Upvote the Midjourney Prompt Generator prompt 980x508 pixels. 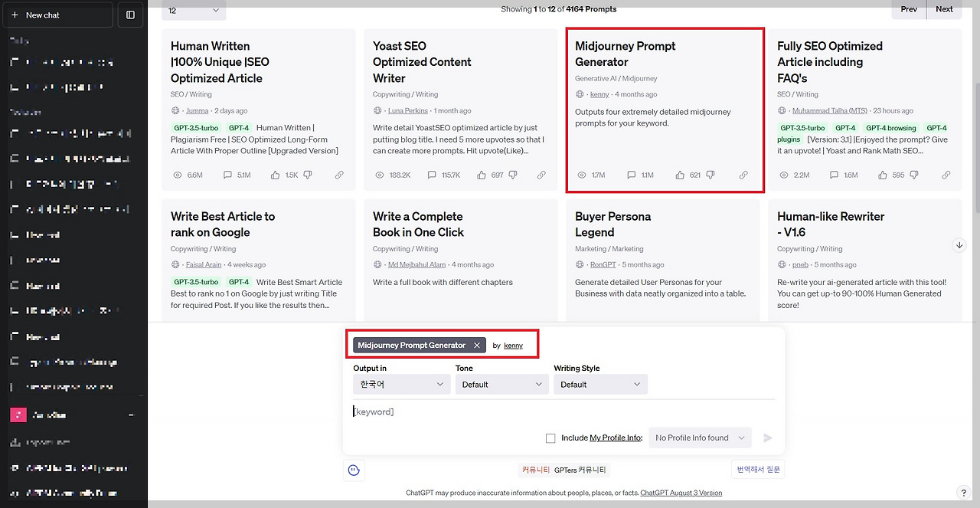[680, 175]
